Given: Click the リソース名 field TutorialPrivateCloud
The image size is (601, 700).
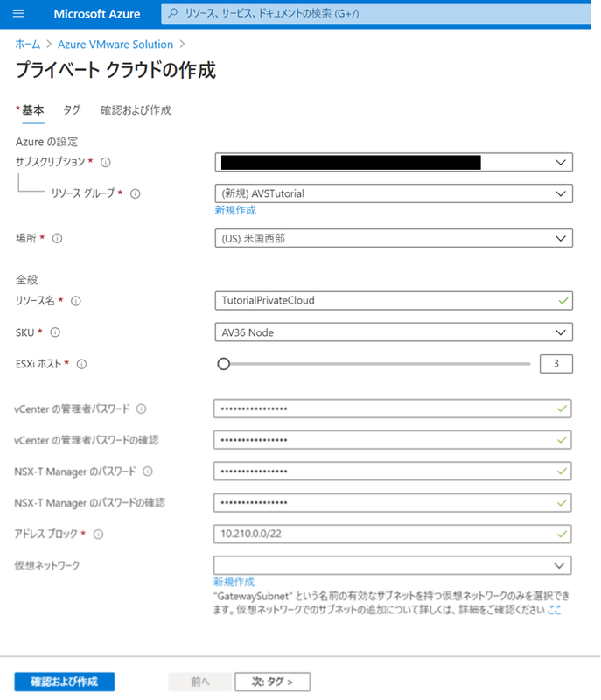Looking at the screenshot, I should point(394,300).
